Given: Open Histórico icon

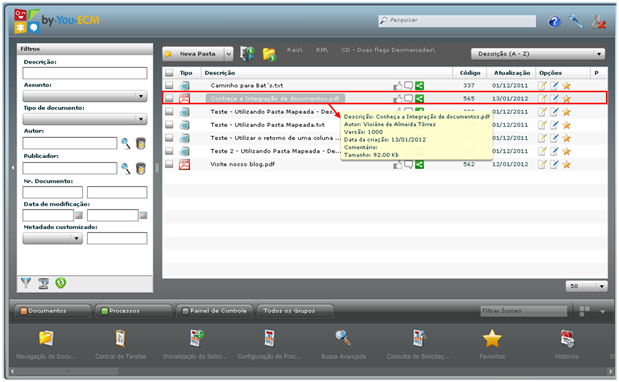Looking at the screenshot, I should tap(567, 339).
